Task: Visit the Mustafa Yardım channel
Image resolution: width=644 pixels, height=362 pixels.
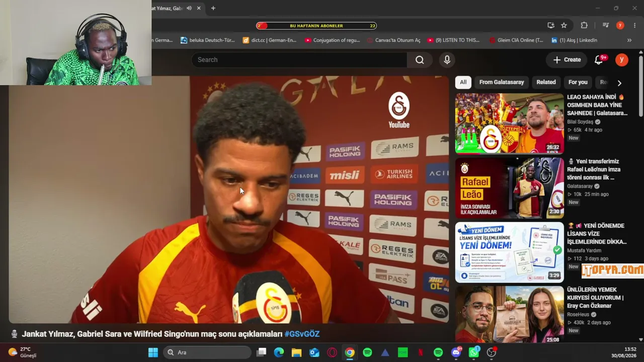Action: tap(584, 250)
